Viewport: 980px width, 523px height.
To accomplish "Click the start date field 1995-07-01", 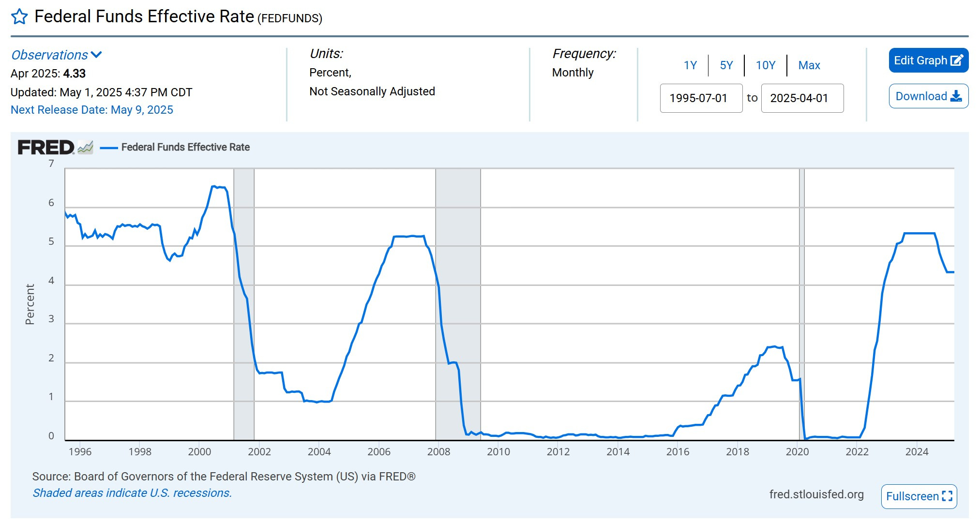I will pos(701,98).
